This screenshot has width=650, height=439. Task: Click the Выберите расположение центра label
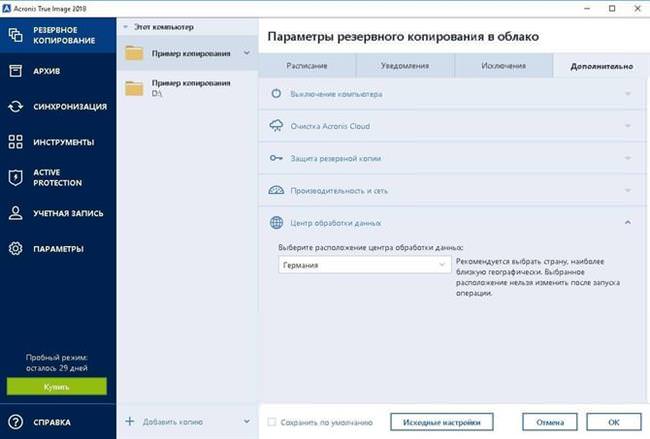371,247
